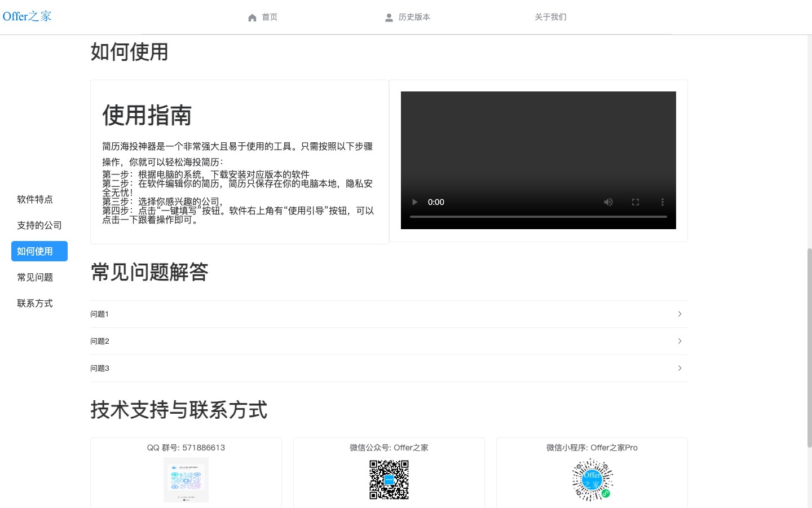Click the Offer之家 logo
812x508 pixels.
pos(27,16)
